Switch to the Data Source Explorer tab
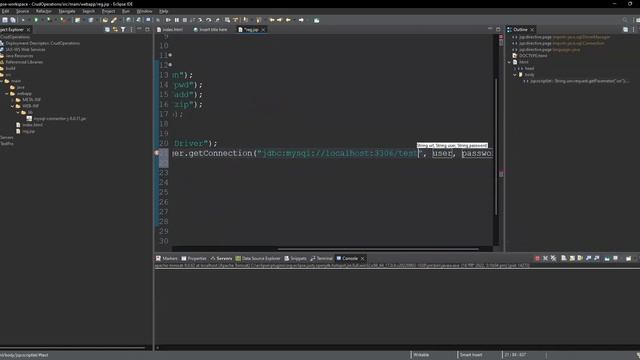 (258, 258)
